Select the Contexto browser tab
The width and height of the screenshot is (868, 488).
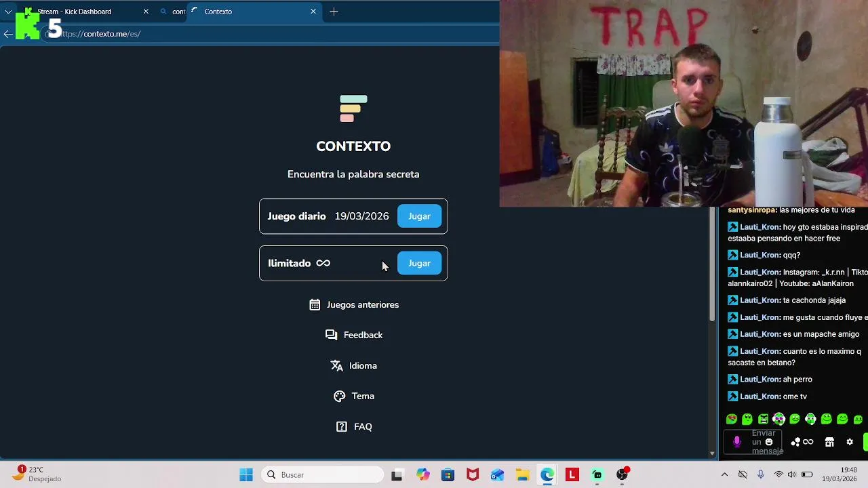pyautogui.click(x=254, y=12)
